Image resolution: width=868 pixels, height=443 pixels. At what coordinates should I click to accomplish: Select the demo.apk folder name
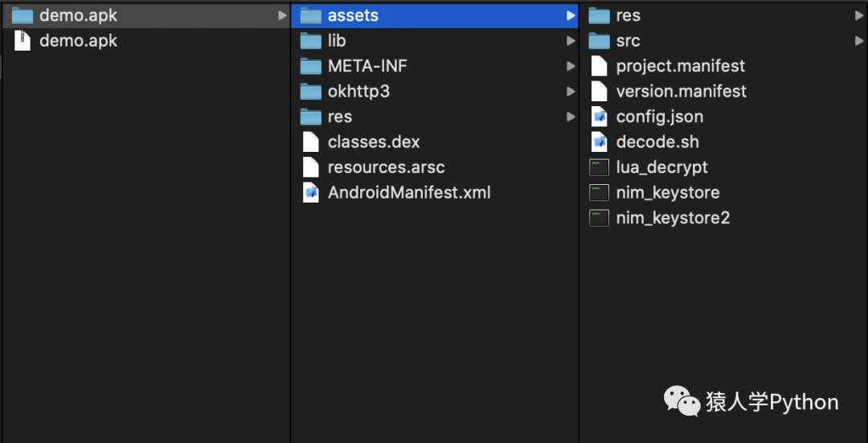(x=79, y=15)
